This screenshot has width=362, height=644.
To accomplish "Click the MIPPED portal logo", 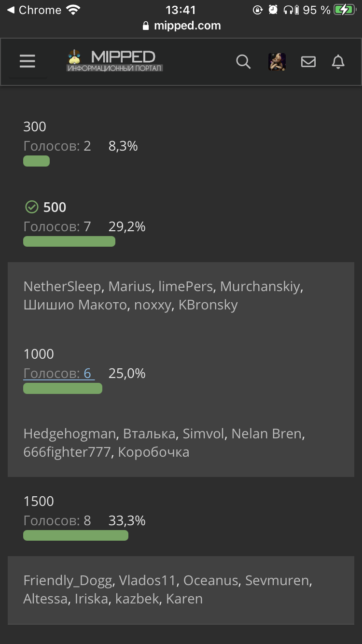I will click(x=115, y=61).
